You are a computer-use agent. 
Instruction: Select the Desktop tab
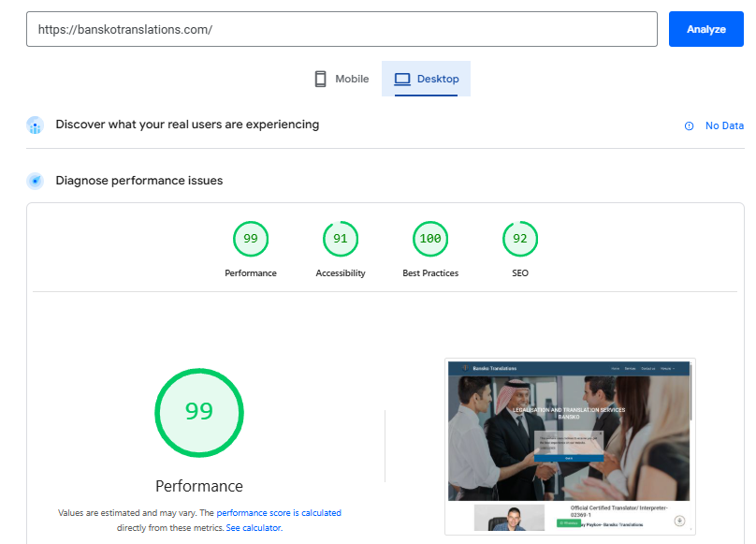pos(427,79)
